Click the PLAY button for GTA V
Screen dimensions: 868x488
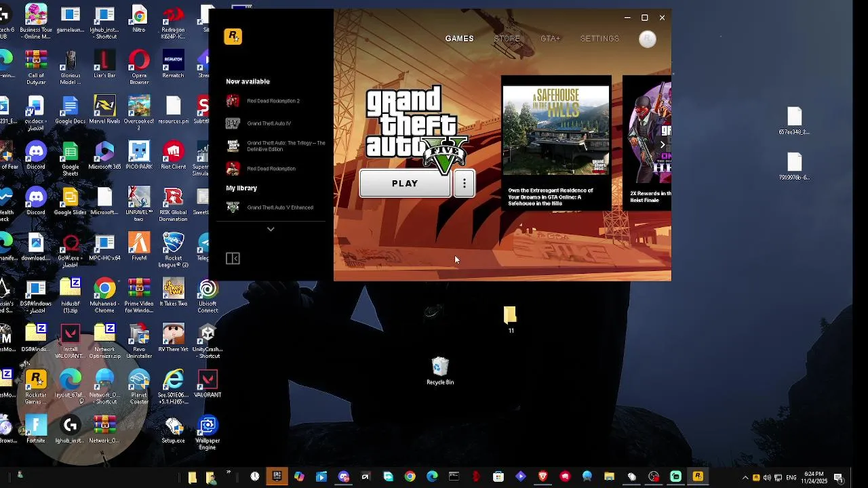pyautogui.click(x=405, y=184)
